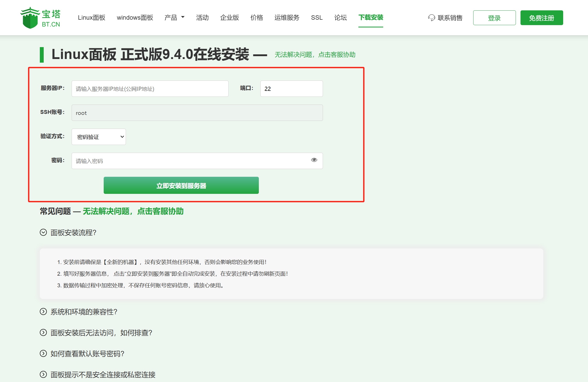Click the 立即安装到服务器 button

tap(181, 185)
